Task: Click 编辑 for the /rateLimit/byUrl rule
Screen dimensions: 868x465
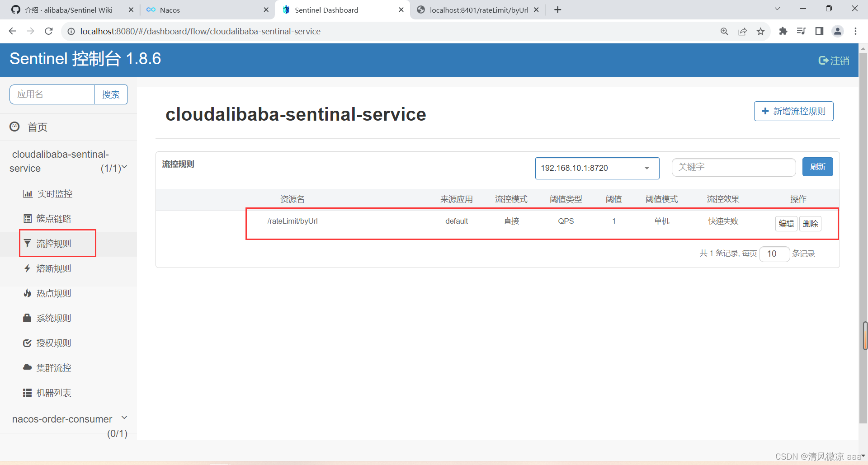Action: point(786,224)
